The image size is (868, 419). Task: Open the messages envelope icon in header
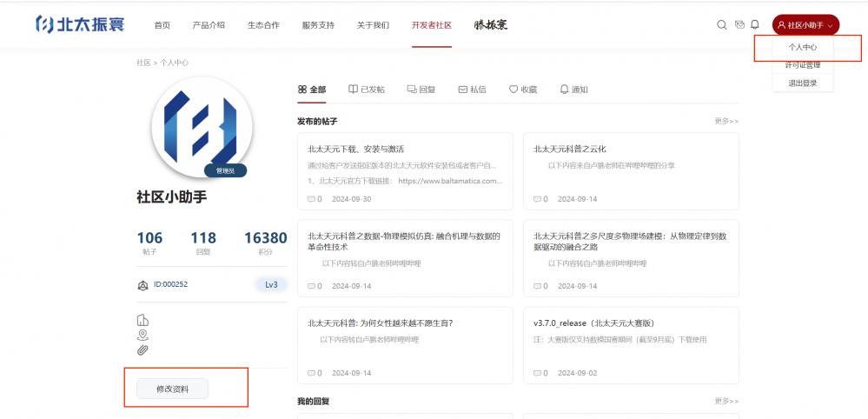point(739,25)
